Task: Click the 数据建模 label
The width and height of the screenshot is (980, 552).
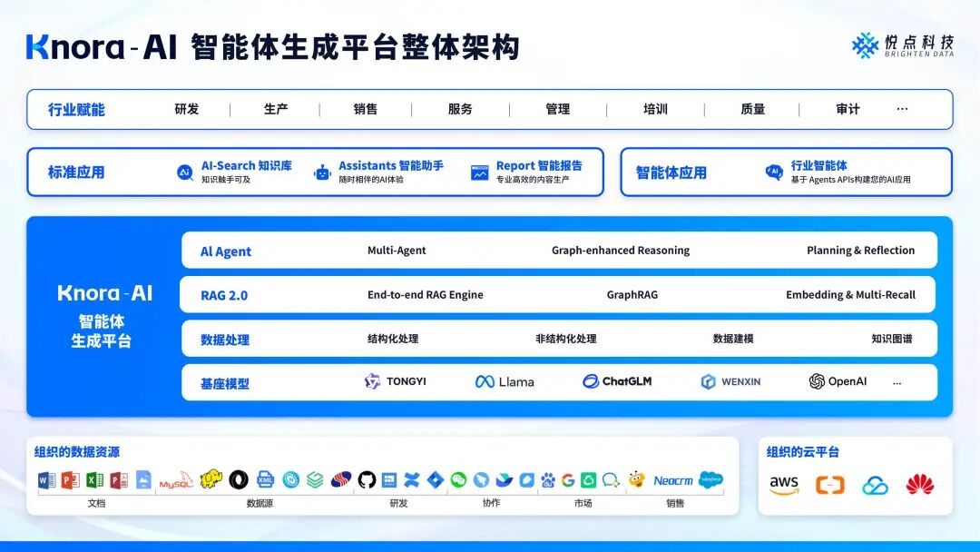Action: [733, 339]
